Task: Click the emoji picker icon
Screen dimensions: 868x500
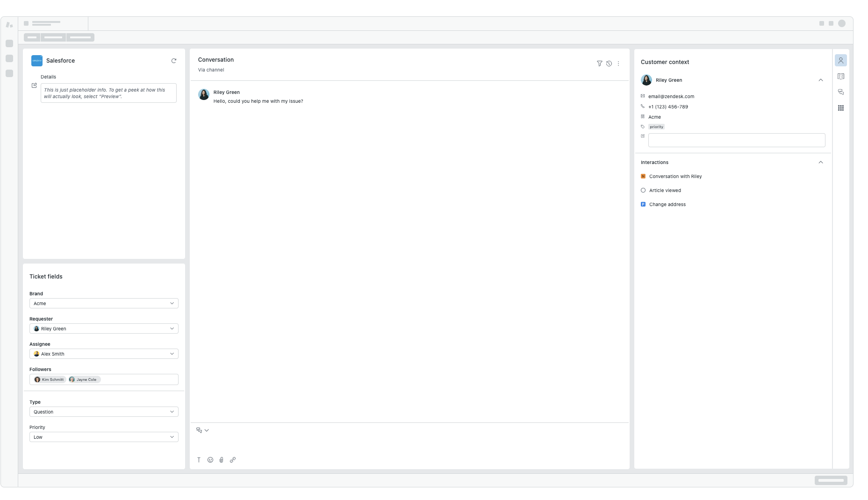Action: coord(210,460)
